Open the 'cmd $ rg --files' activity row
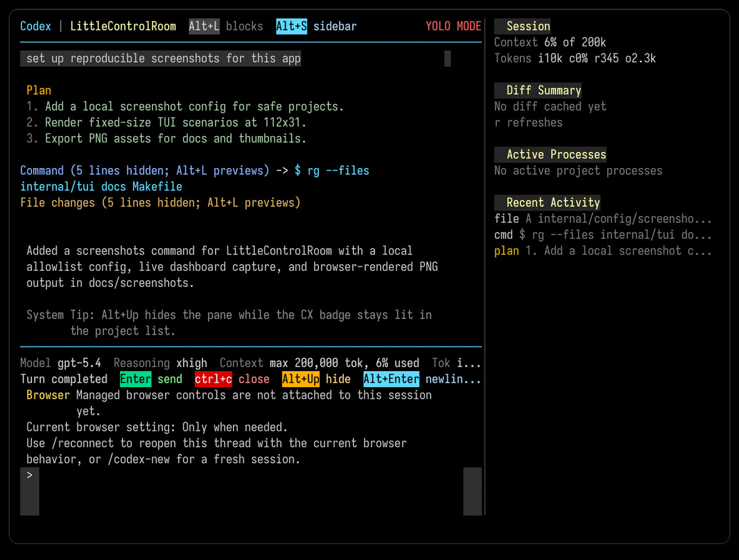The height and width of the screenshot is (560, 739). tap(603, 234)
